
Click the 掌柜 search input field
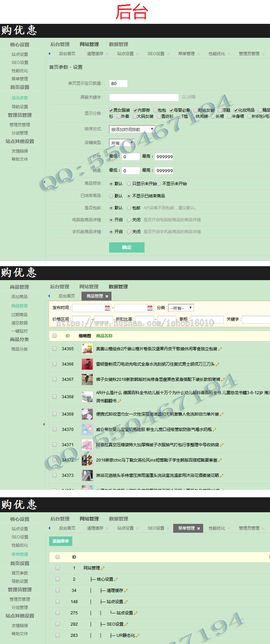pyautogui.click(x=207, y=319)
